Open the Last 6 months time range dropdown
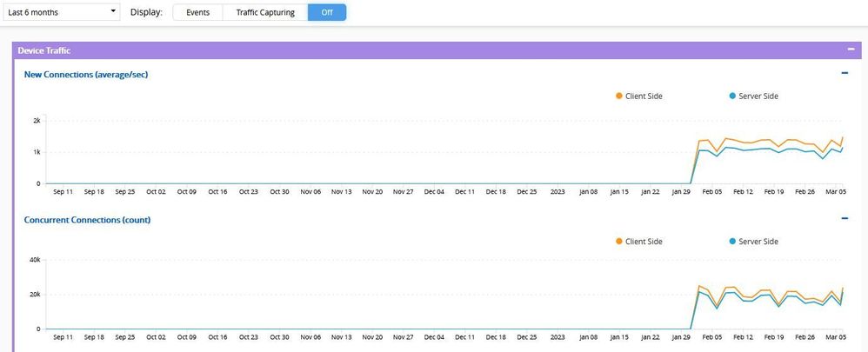Viewport: 868px width, 352px height. [62, 13]
